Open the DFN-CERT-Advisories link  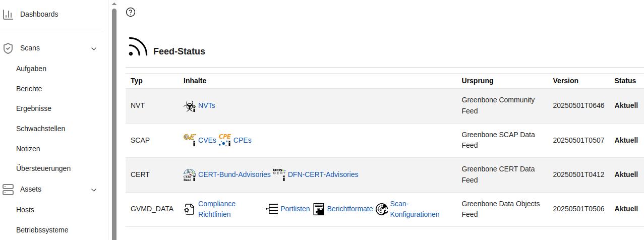click(x=323, y=174)
